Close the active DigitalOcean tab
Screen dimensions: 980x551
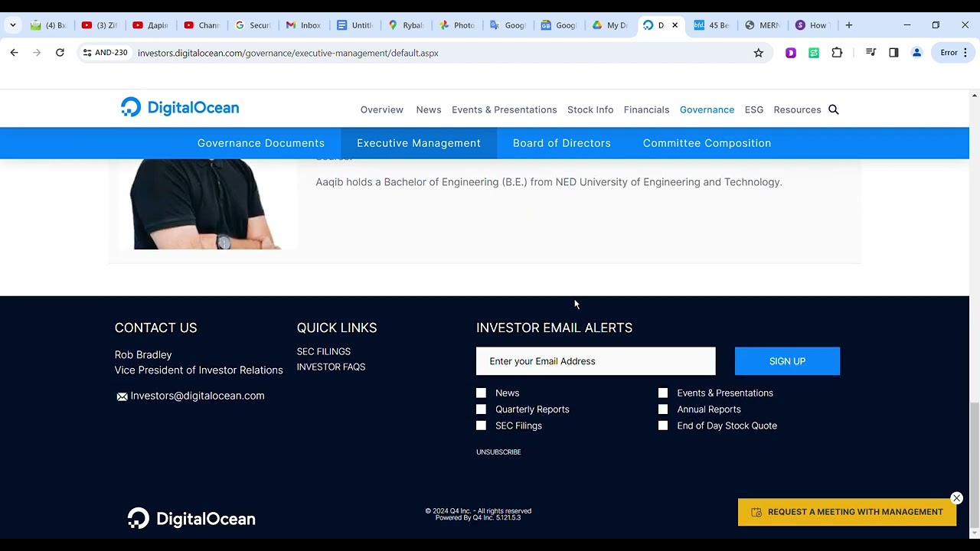(675, 25)
